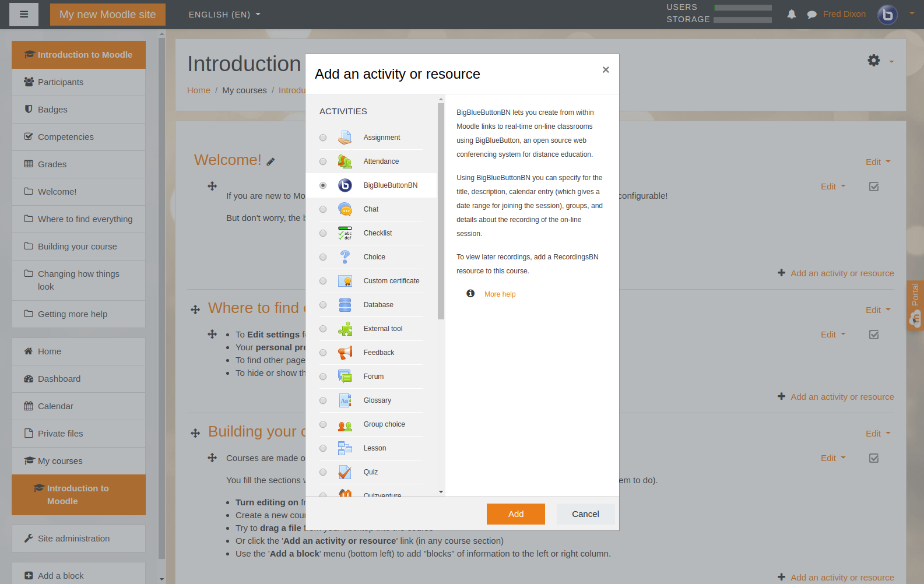
Task: Click the course settings gear icon
Action: tap(873, 60)
